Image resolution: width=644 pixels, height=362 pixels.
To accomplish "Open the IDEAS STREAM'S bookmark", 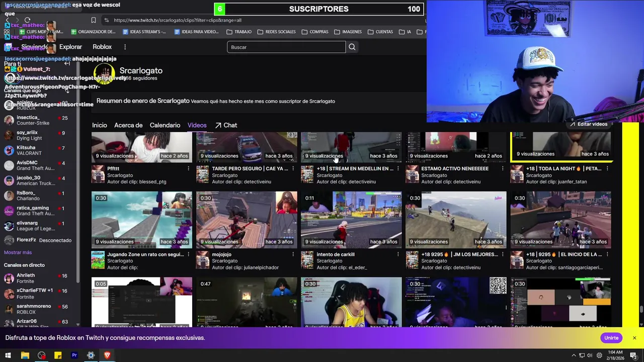I will pos(144,32).
